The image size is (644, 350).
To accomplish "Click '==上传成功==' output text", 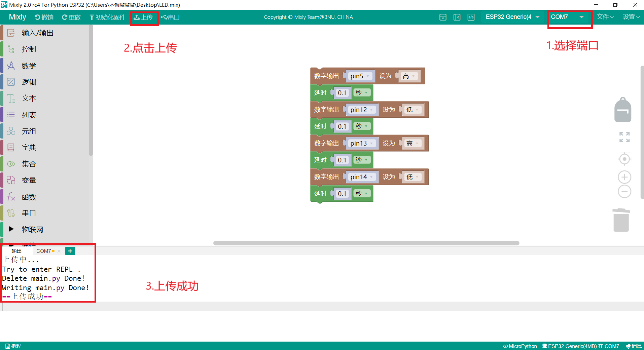I will 27,297.
